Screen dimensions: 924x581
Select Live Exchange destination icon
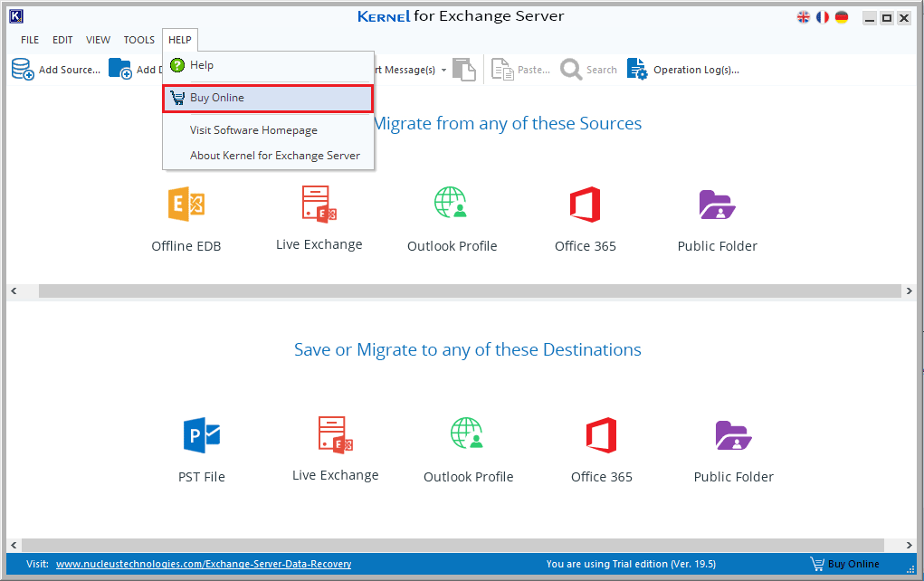pos(335,435)
